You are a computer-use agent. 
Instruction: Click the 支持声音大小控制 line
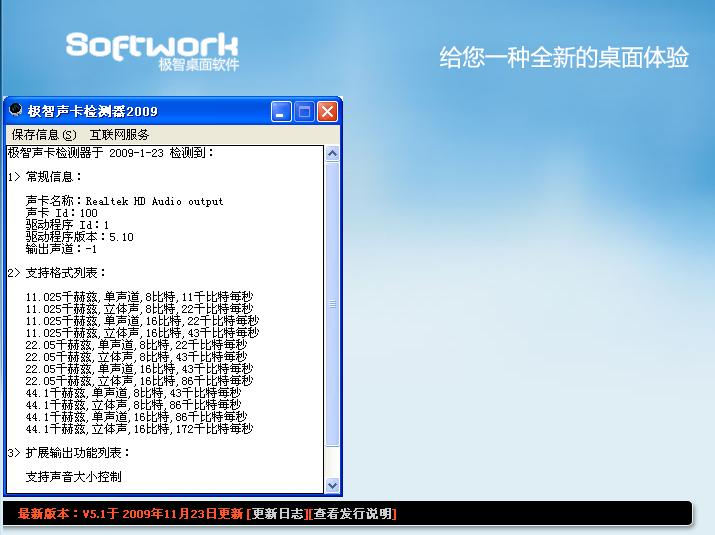[73, 477]
